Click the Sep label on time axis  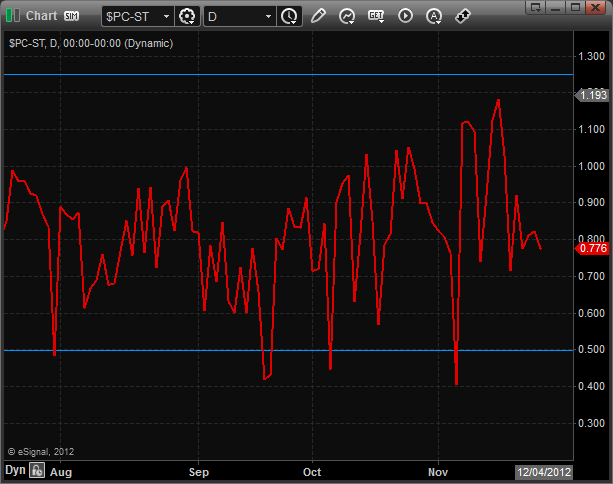199,472
